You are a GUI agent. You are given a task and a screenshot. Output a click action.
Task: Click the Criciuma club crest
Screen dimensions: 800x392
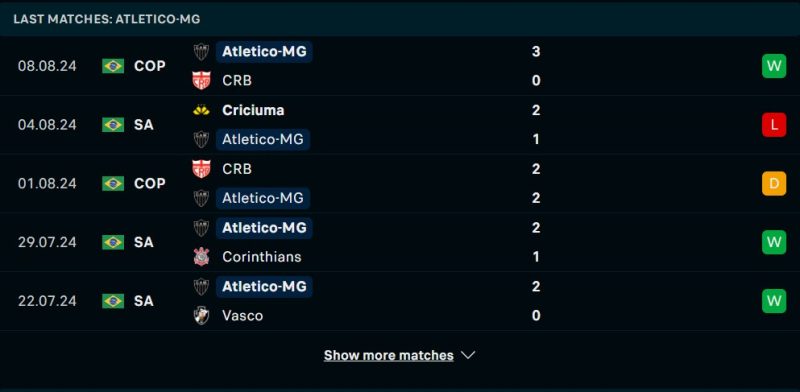click(x=201, y=110)
